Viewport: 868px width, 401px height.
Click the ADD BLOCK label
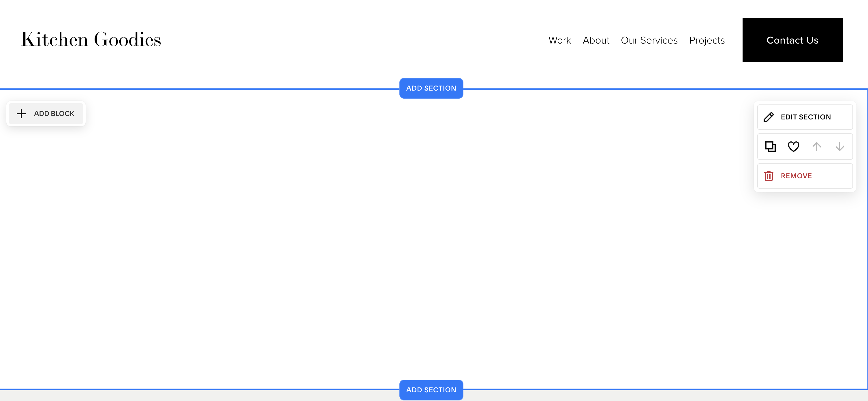(x=54, y=114)
